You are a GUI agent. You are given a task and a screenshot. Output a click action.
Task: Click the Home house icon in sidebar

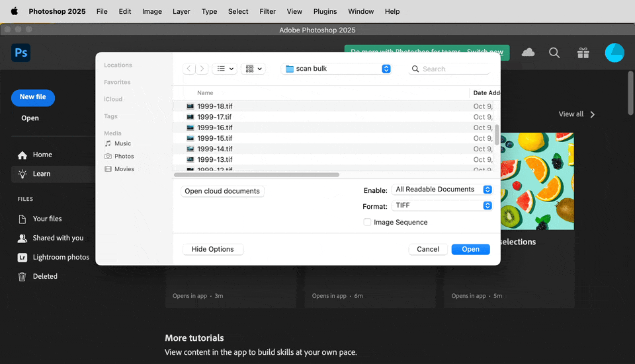coord(22,155)
